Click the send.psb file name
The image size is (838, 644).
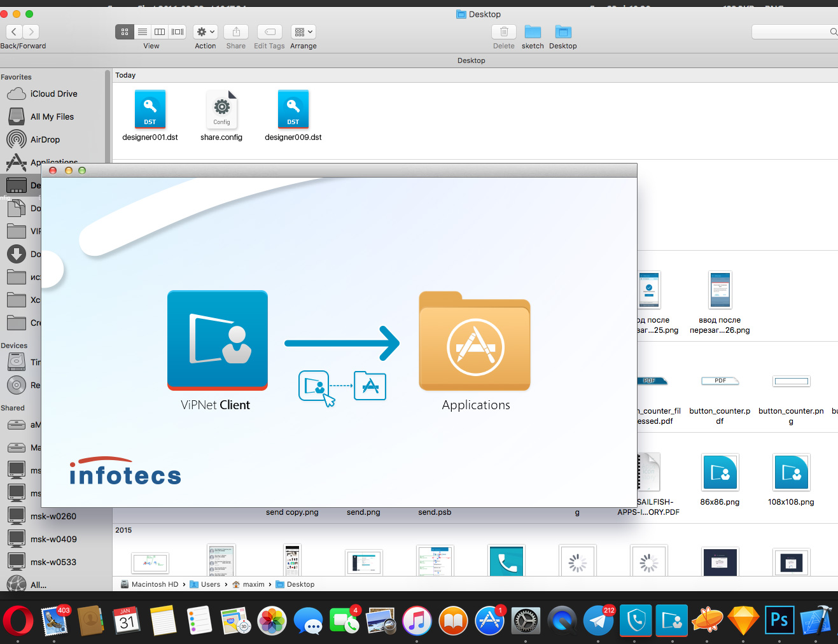(x=435, y=512)
